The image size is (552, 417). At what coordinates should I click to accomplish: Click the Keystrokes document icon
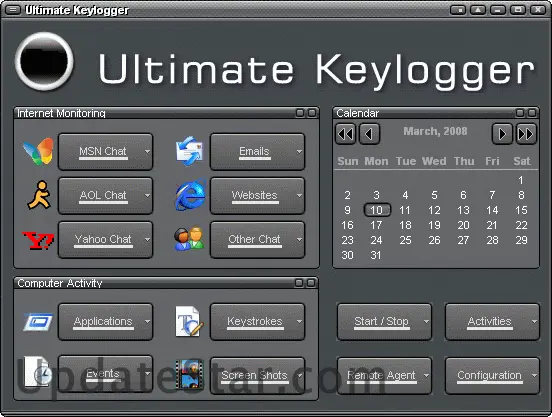point(189,321)
